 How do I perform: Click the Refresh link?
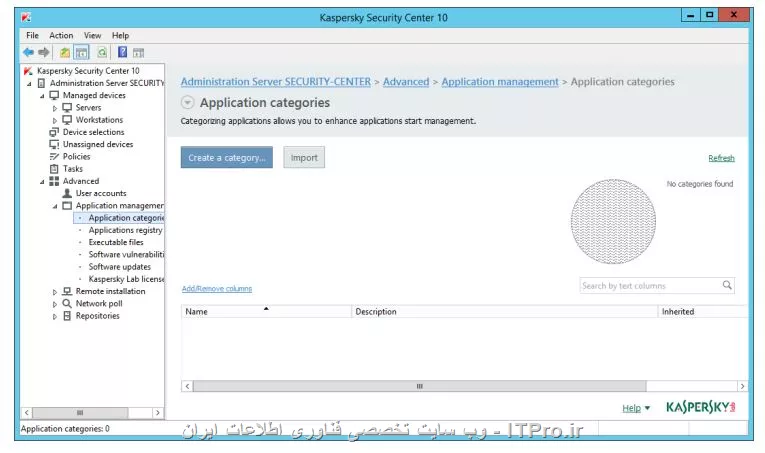tap(722, 158)
